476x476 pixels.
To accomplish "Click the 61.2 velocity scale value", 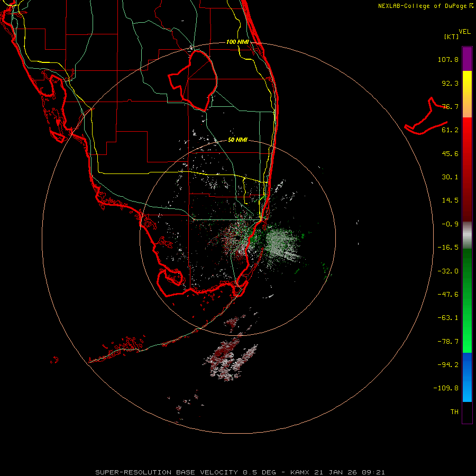I will point(450,130).
